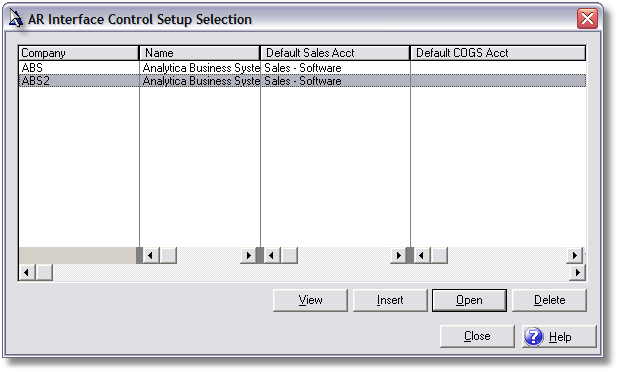This screenshot has height=372, width=618.
Task: Click left scroll arrow of Default Sales Acct column
Action: click(271, 255)
